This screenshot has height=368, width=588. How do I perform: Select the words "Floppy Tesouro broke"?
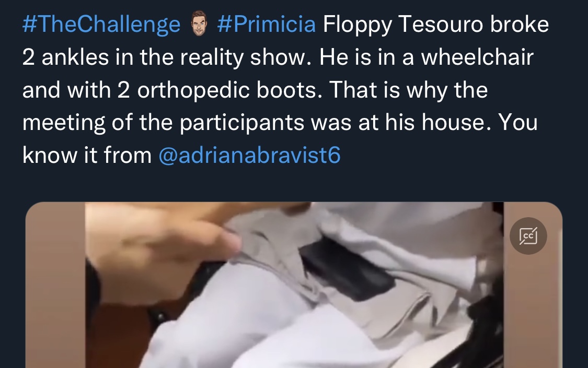click(x=436, y=25)
